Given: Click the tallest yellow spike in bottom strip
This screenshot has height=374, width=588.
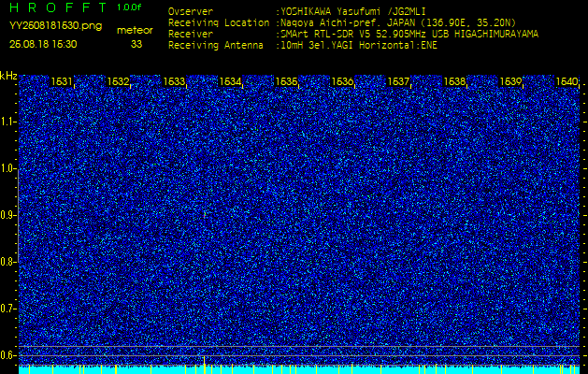Looking at the screenshot, I should [205, 365].
